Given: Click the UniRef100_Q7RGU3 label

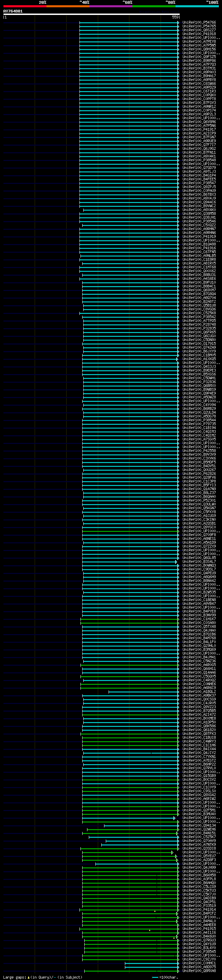Looking at the screenshot, I should [x=199, y=940].
